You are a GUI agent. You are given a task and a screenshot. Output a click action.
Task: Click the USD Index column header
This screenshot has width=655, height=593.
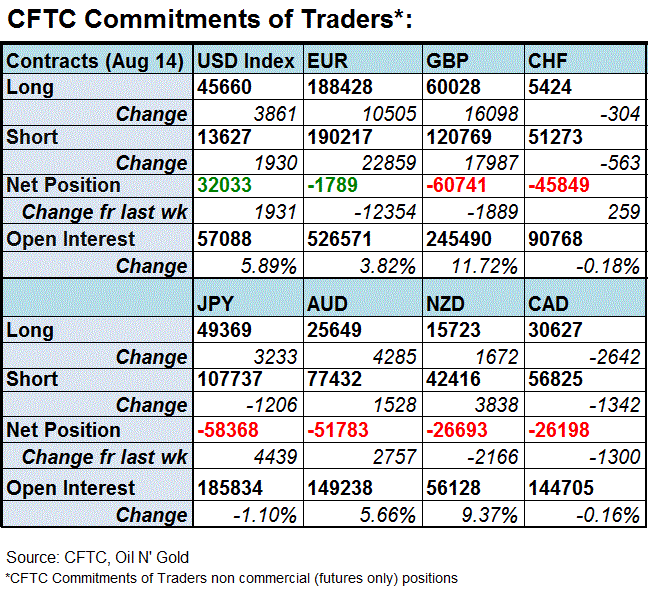tap(246, 61)
